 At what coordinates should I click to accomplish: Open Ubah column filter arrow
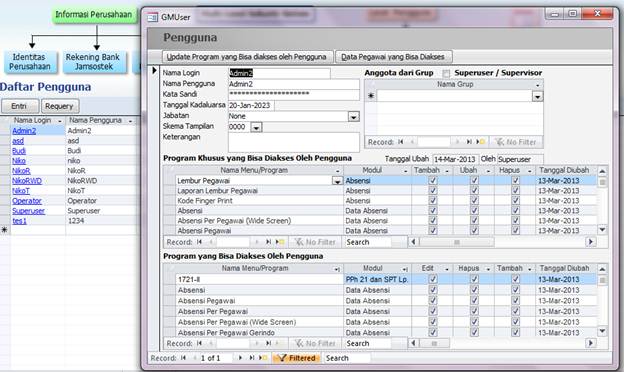click(x=488, y=171)
